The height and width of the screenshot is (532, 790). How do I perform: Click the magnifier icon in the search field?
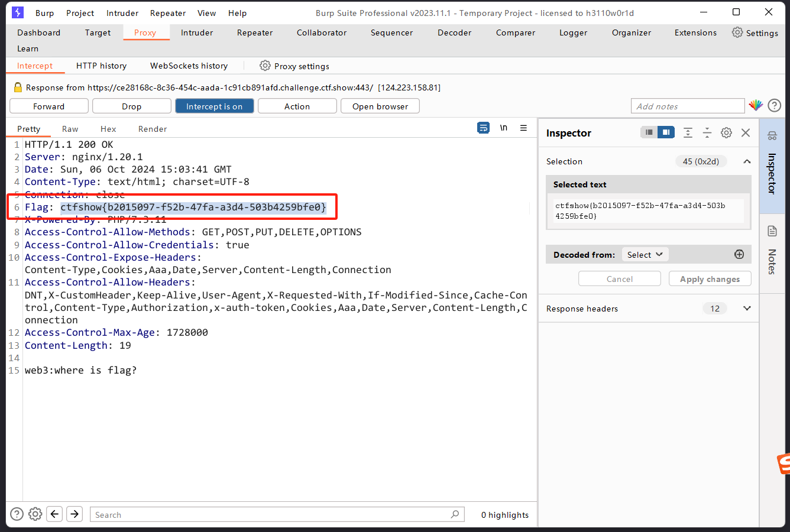click(455, 514)
